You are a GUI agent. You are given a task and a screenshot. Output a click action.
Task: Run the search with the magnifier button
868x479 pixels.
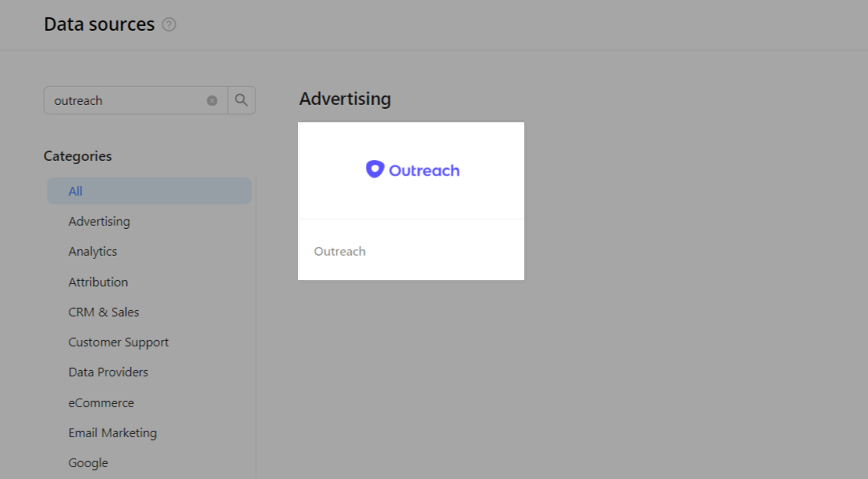pos(241,100)
